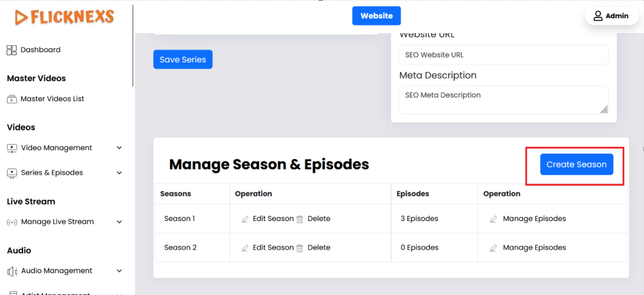Open the Dashboard menu item

point(40,50)
